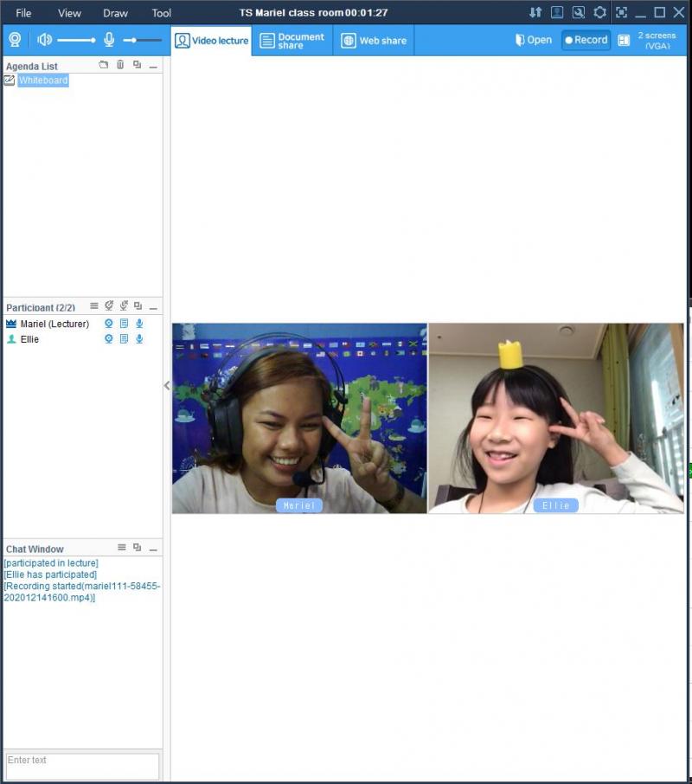Click the Enter text chat field
692x784 pixels.
82,766
